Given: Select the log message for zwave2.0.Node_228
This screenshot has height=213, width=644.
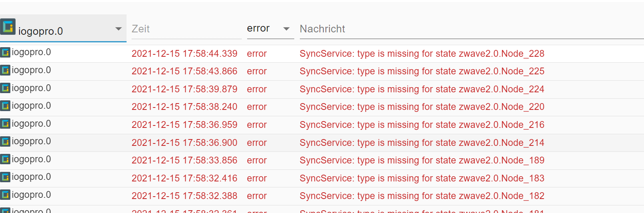Looking at the screenshot, I should tap(422, 54).
